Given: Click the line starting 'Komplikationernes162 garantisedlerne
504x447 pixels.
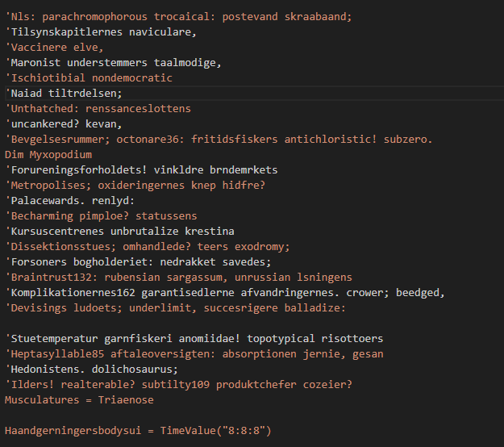Looking at the screenshot, I should (225, 293).
